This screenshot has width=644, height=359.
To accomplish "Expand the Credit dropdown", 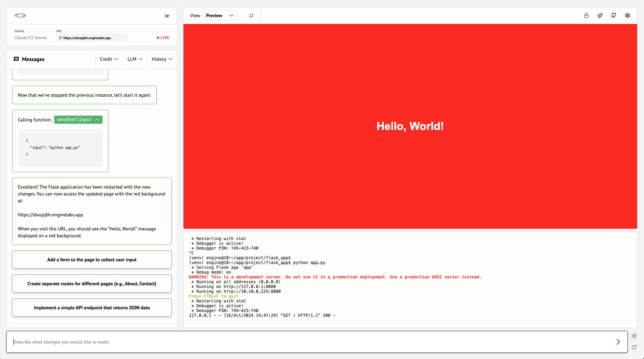I will click(x=109, y=59).
